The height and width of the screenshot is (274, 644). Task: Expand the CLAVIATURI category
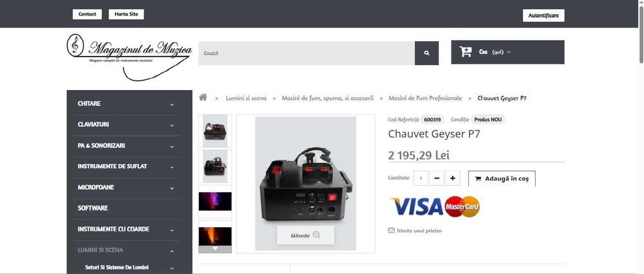point(172,125)
